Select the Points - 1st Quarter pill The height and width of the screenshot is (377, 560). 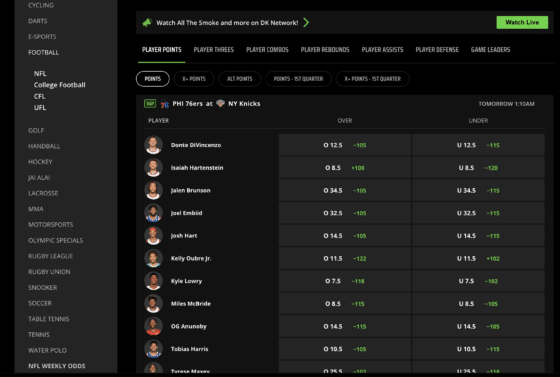click(298, 79)
